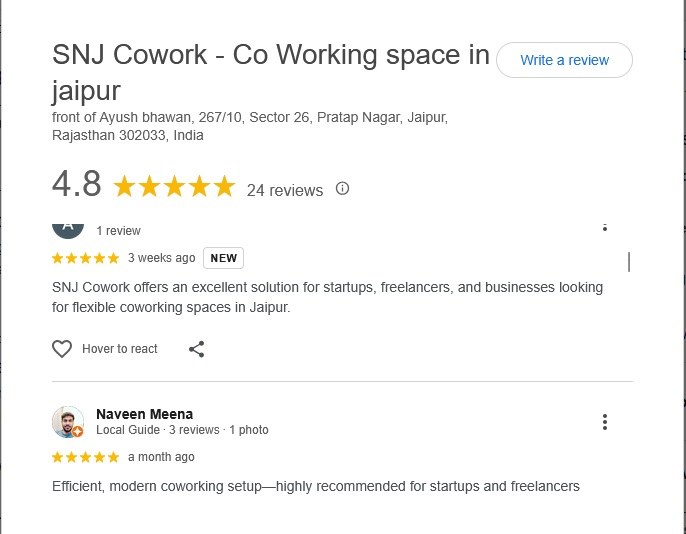This screenshot has width=686, height=534.
Task: Click the NEW badge on first review
Action: click(x=224, y=258)
